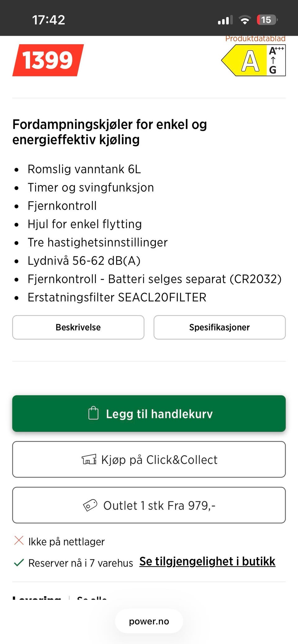The width and height of the screenshot is (298, 644).
Task: Add the cooler to cart with Legg til handlekurv
Action: pos(148,413)
